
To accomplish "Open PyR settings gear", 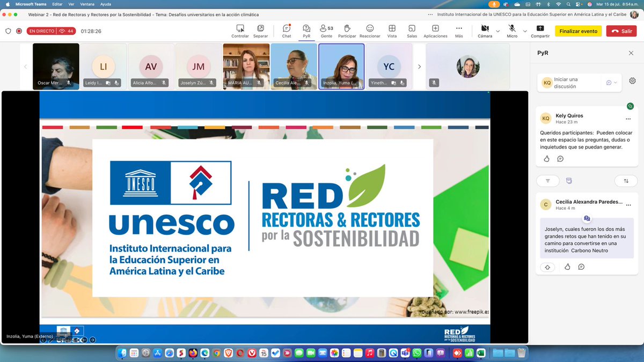I will [x=632, y=80].
